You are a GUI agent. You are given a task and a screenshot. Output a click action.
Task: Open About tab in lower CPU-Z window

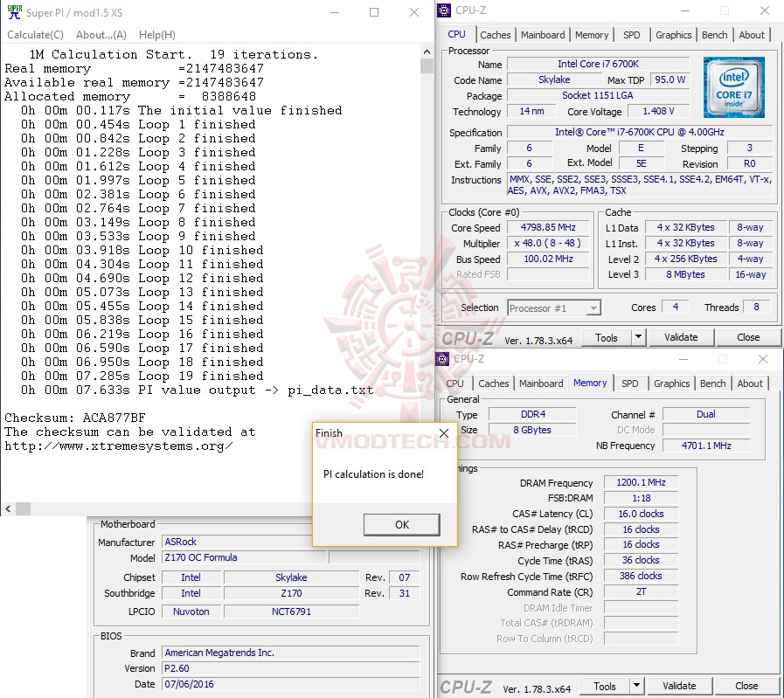tap(750, 384)
